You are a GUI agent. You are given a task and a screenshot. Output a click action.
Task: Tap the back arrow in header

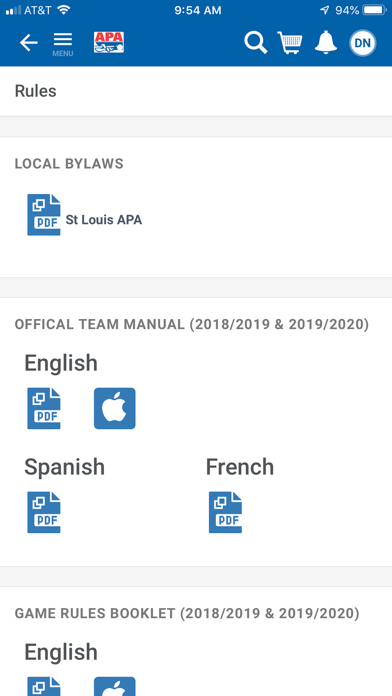(x=28, y=43)
